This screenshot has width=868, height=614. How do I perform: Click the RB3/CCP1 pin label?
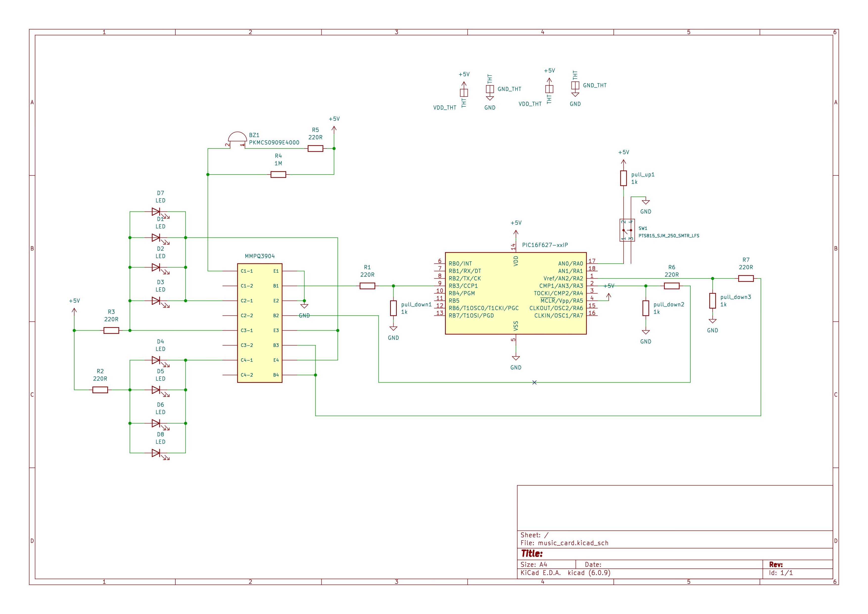click(463, 286)
